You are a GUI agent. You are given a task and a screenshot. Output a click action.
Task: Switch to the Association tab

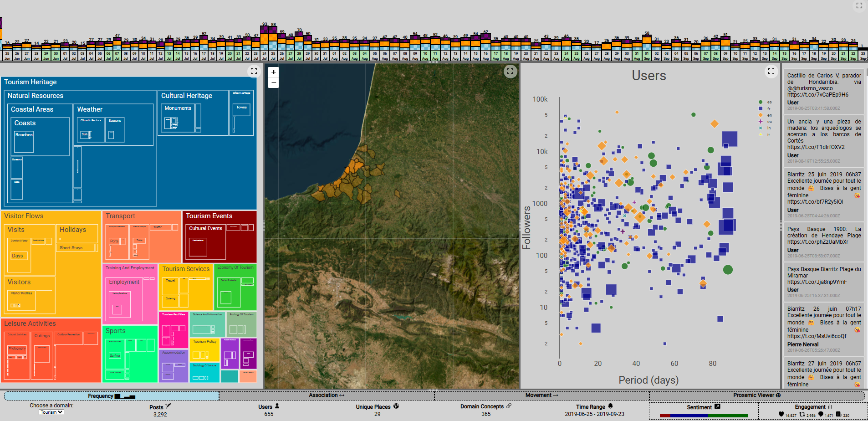click(326, 395)
